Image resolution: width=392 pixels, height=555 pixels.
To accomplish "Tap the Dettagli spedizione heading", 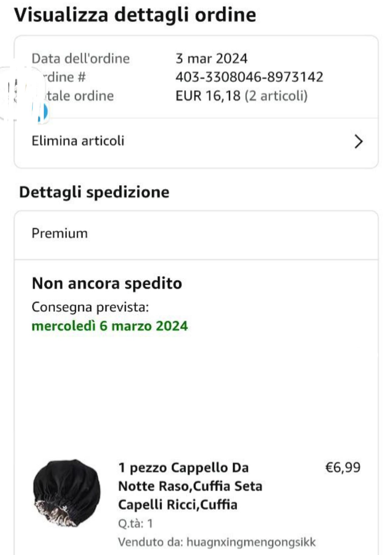I will [94, 192].
